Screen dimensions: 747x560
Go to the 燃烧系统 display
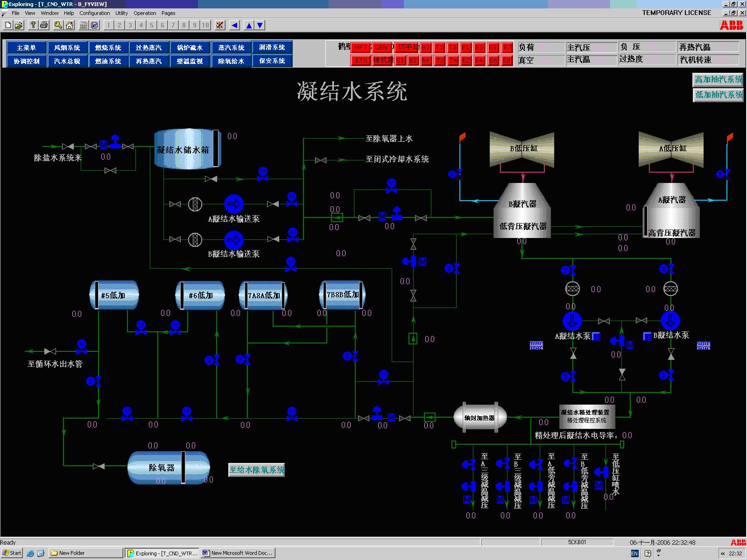tap(108, 47)
